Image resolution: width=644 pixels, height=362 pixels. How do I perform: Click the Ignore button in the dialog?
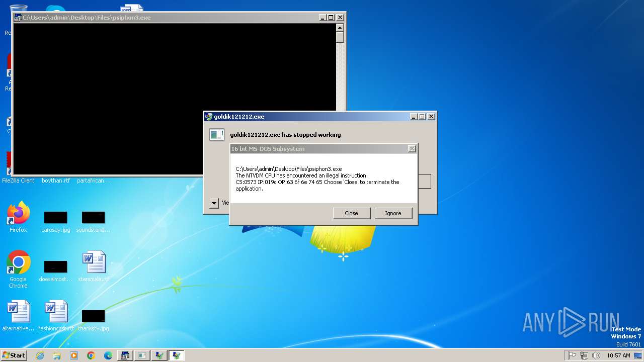point(393,213)
